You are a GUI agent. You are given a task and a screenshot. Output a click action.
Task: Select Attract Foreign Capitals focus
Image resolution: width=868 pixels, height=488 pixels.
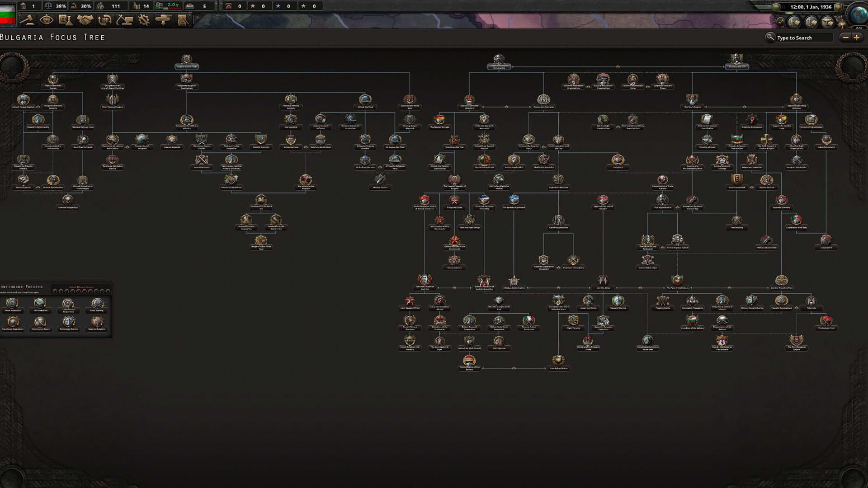pyautogui.click(x=24, y=102)
